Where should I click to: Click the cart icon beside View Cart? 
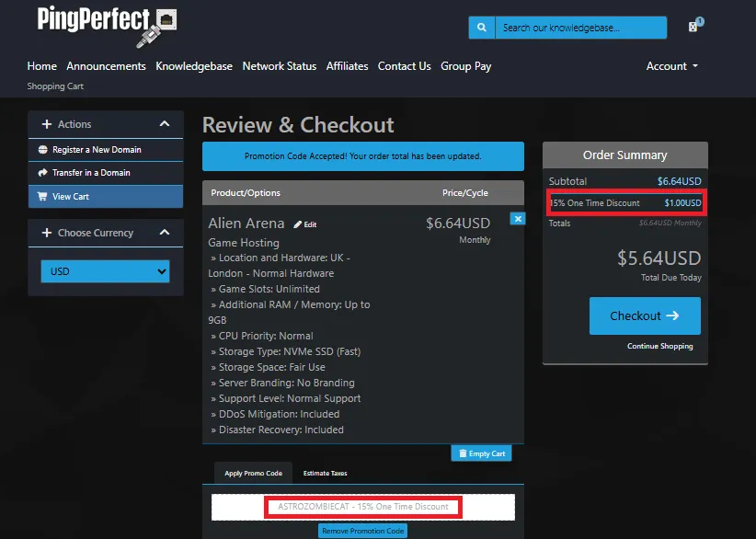pyautogui.click(x=43, y=196)
